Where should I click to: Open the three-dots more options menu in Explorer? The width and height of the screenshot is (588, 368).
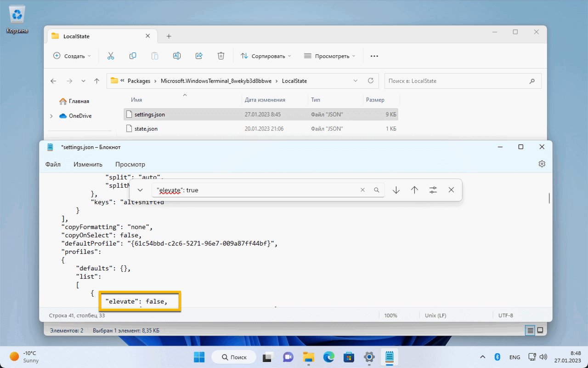tap(374, 56)
